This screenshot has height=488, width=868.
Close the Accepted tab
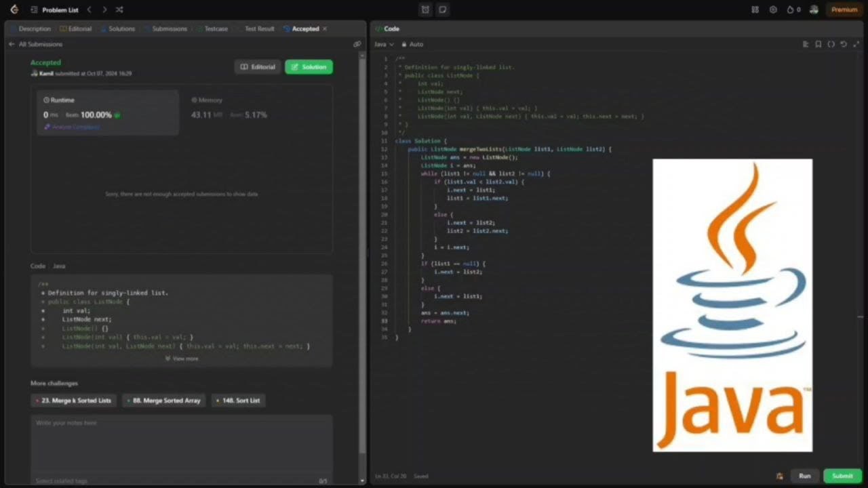tap(325, 29)
